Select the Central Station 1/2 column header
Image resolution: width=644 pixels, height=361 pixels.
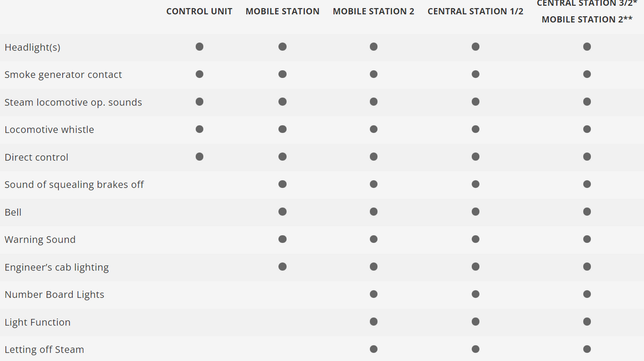point(475,11)
